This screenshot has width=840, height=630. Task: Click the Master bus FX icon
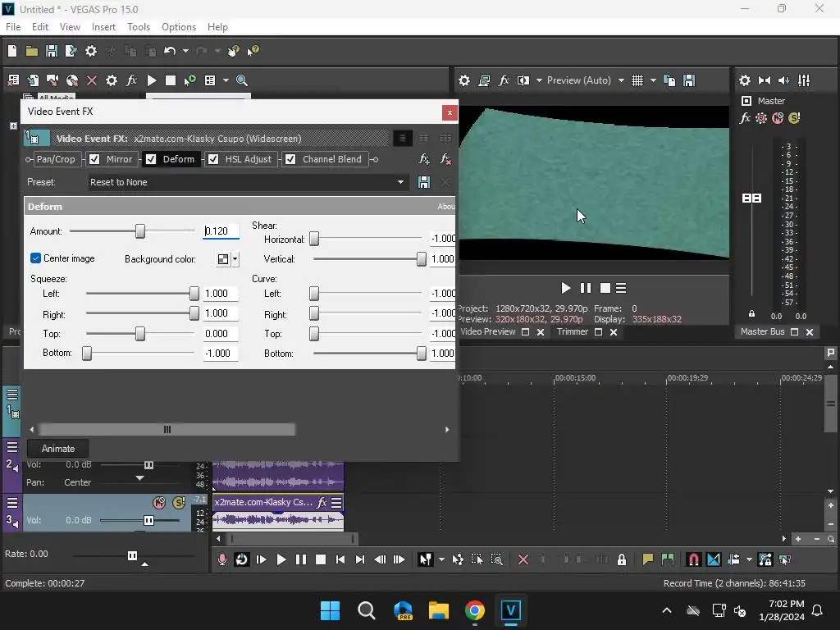click(745, 118)
